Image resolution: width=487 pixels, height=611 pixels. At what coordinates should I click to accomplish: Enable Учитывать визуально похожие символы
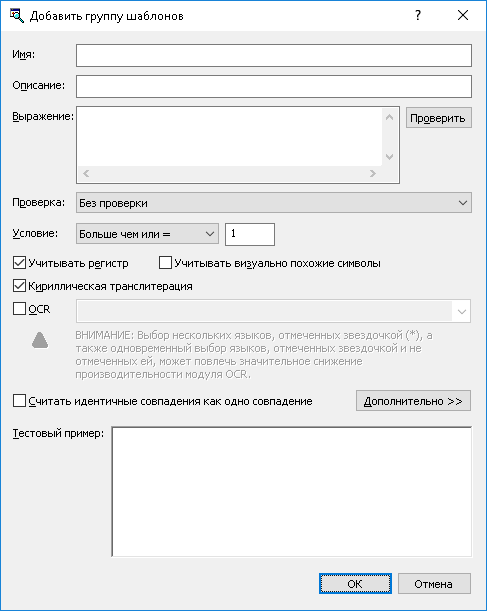165,263
